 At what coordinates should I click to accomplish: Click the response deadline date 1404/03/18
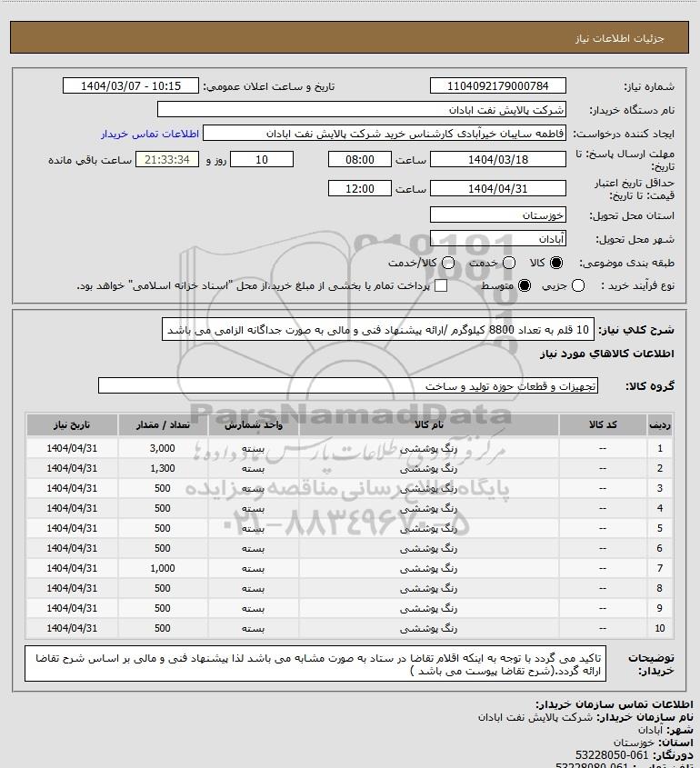click(497, 159)
